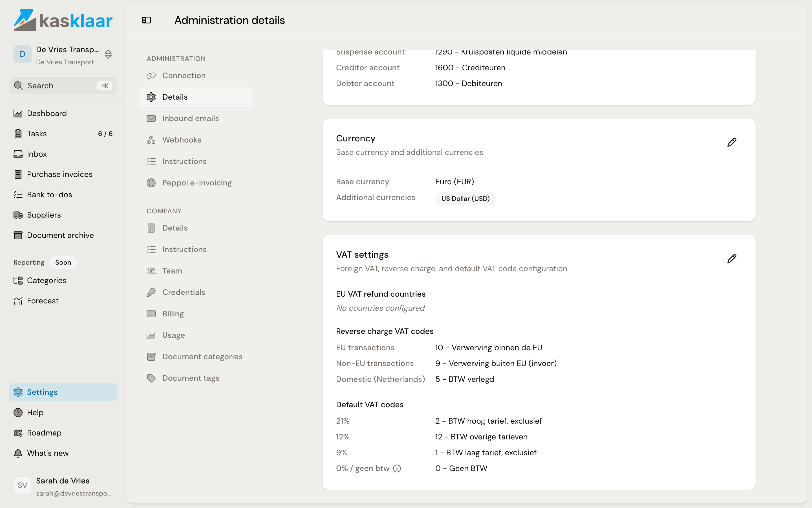Select Details under Administration
Viewport: 812px width, 508px height.
pyautogui.click(x=196, y=97)
